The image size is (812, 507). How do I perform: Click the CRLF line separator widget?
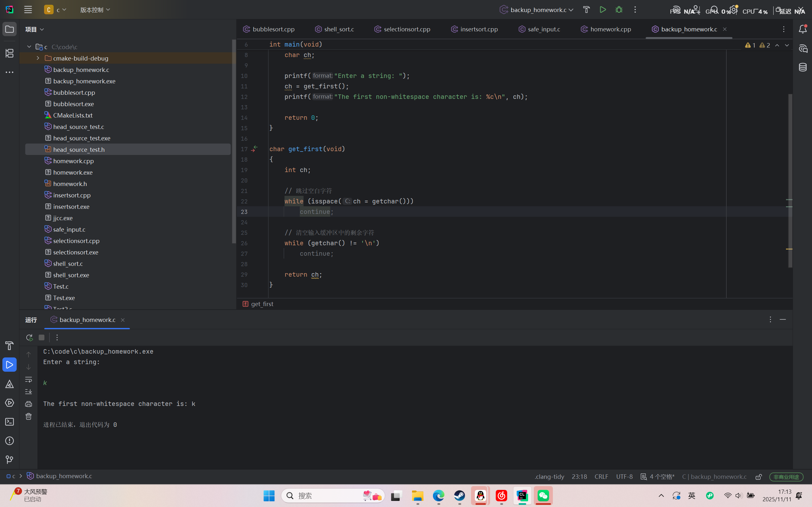tap(601, 477)
